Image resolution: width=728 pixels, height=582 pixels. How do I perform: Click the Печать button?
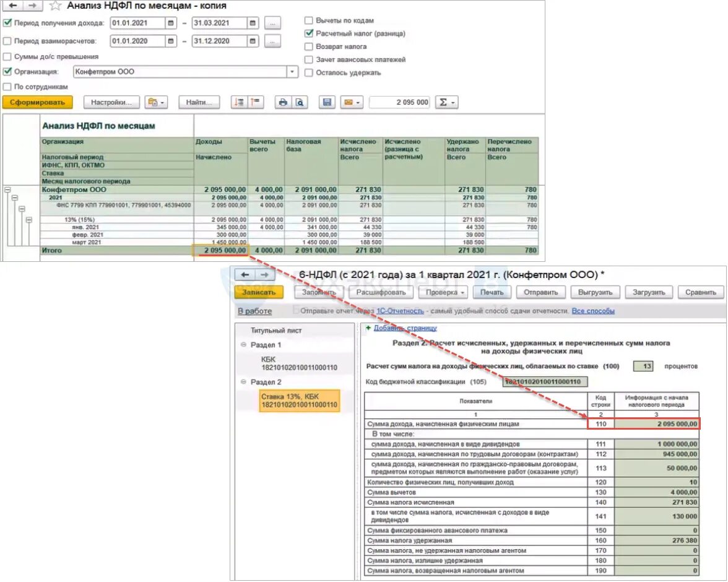pos(492,292)
